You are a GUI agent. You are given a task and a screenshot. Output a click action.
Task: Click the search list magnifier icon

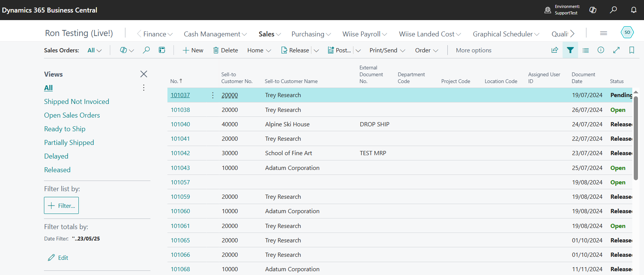point(146,50)
